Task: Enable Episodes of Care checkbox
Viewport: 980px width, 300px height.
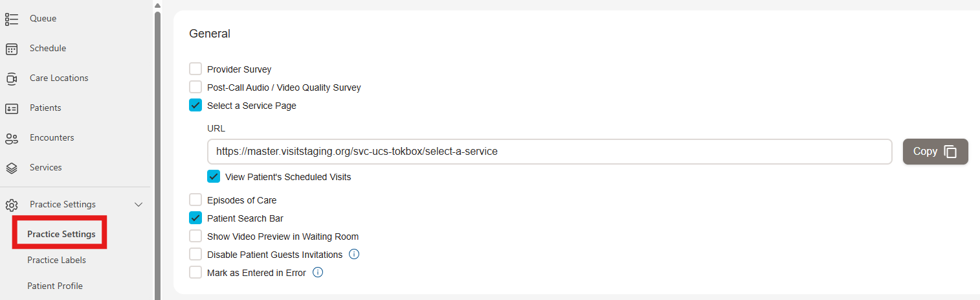Action: (x=195, y=200)
